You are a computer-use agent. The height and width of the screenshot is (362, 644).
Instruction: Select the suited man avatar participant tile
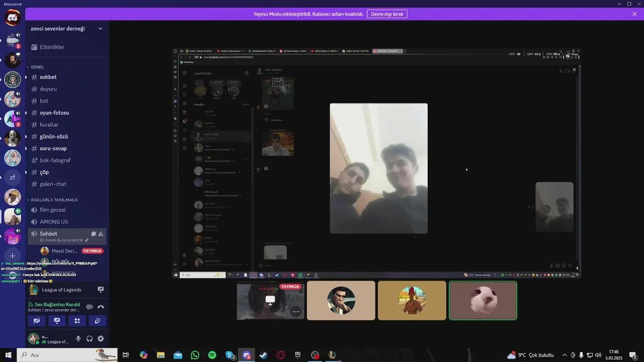pyautogui.click(x=341, y=301)
